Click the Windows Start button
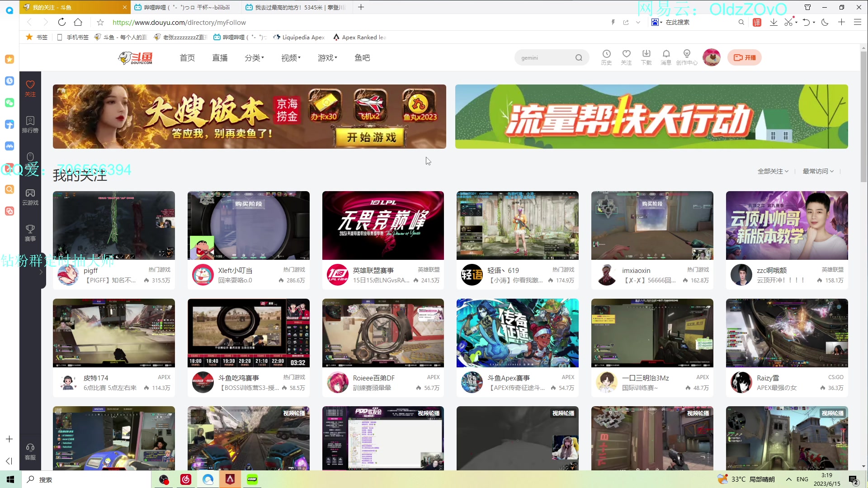The height and width of the screenshot is (488, 868). coord(10,479)
